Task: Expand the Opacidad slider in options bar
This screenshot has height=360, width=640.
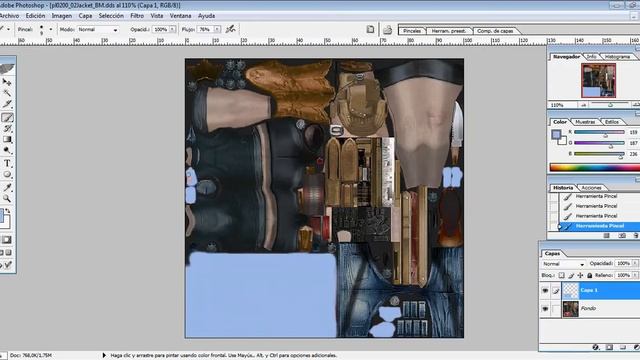Action: [x=172, y=29]
